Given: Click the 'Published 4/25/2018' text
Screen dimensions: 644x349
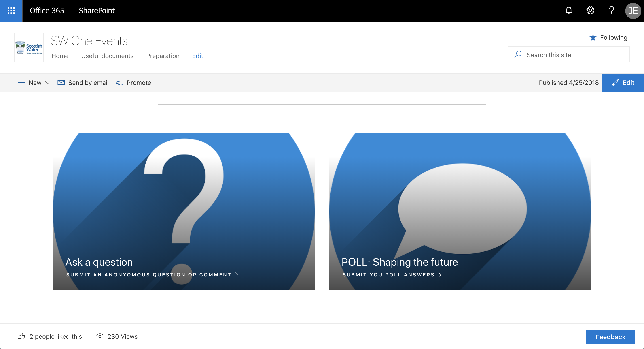Looking at the screenshot, I should (569, 83).
